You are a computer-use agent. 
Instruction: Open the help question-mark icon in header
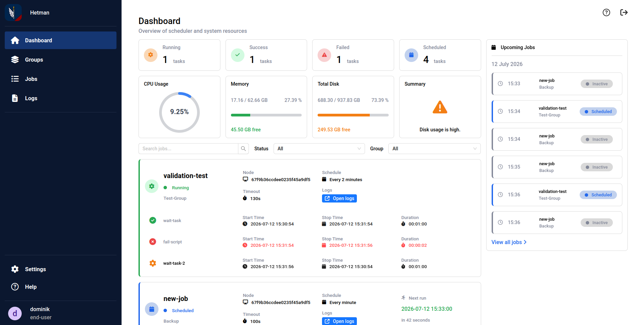606,13
